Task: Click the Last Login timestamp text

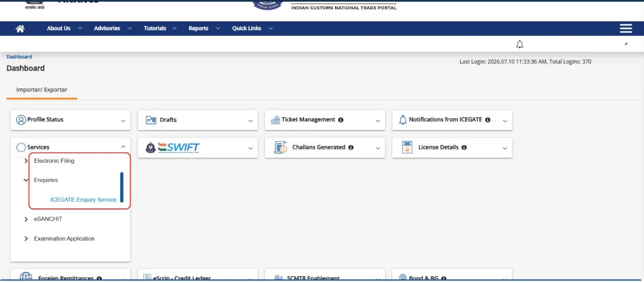Action: coord(525,62)
